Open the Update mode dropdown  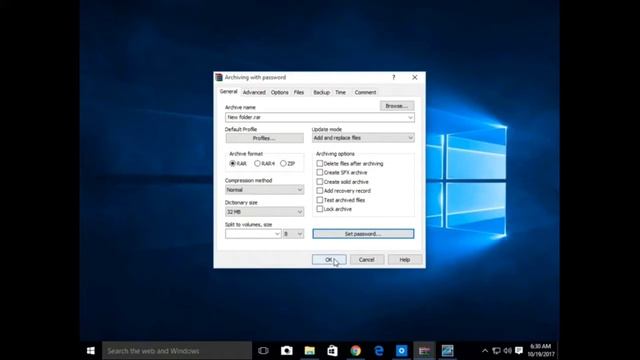363,138
